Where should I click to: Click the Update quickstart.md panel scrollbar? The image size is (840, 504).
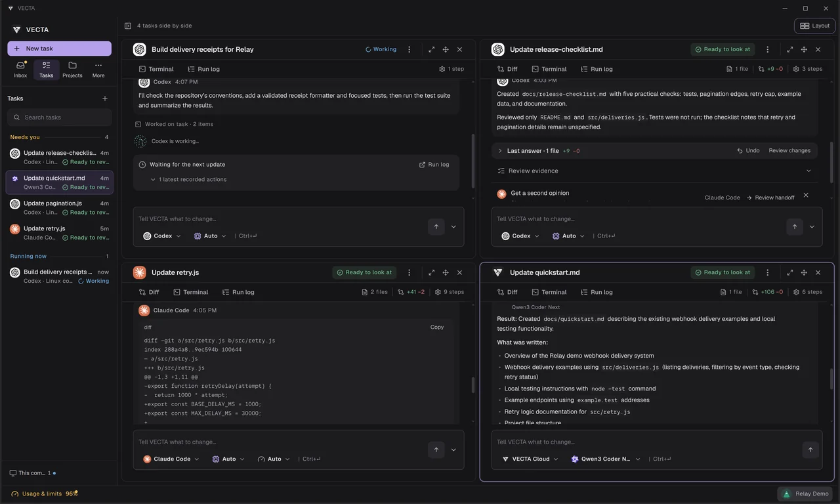pyautogui.click(x=831, y=379)
